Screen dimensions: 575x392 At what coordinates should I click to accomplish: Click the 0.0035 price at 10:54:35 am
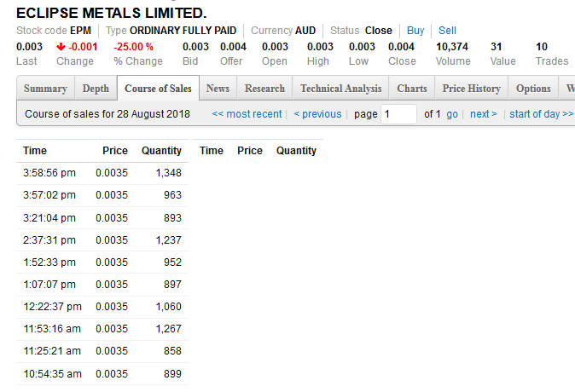(112, 374)
